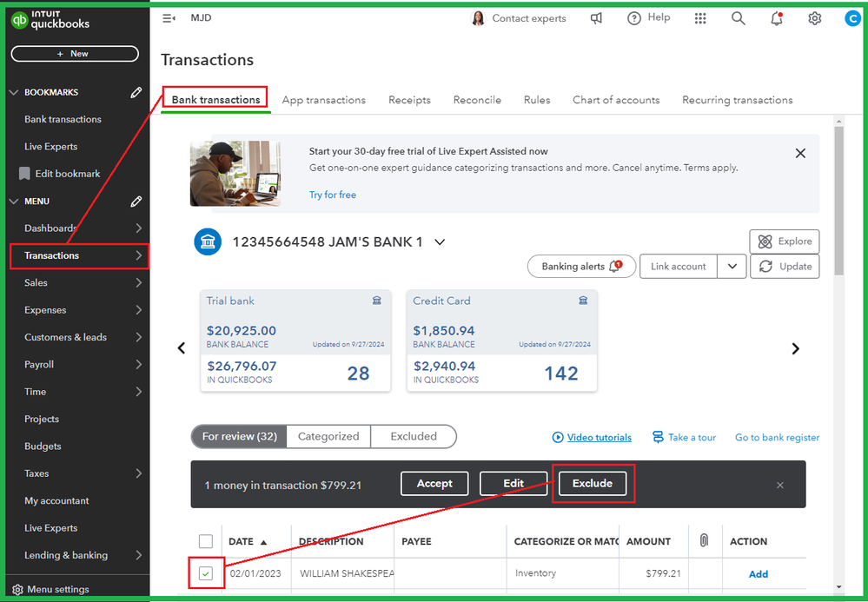Select the Excluded filter tab
868x602 pixels.
pos(414,437)
